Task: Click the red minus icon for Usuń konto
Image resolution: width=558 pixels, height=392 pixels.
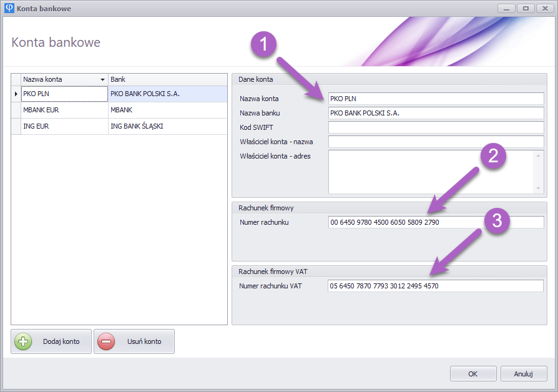Action: pyautogui.click(x=106, y=341)
